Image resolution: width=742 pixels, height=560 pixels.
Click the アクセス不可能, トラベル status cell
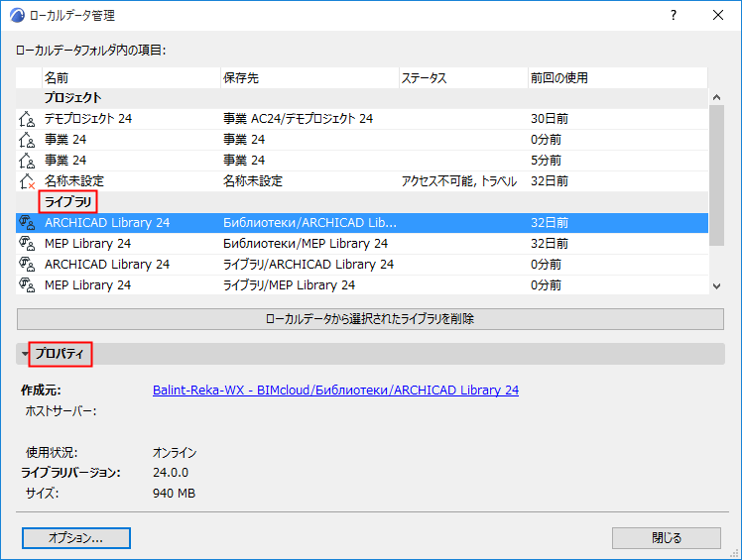coord(459,181)
